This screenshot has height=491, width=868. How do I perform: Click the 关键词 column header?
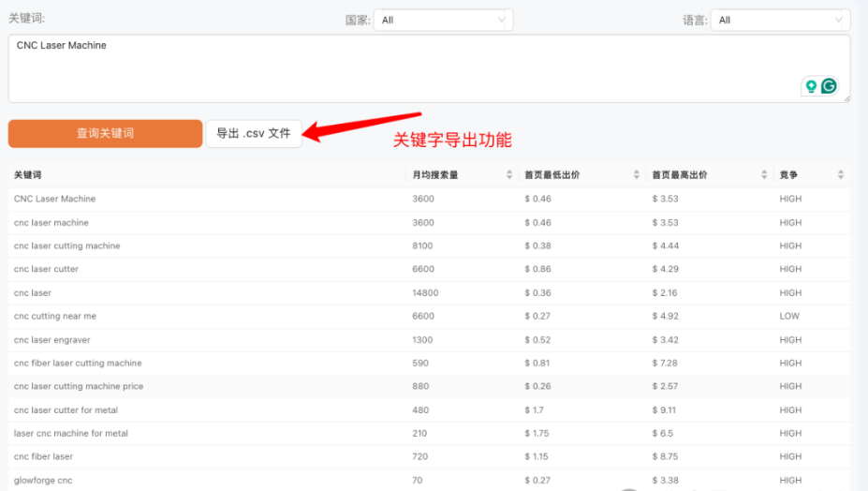click(x=28, y=175)
